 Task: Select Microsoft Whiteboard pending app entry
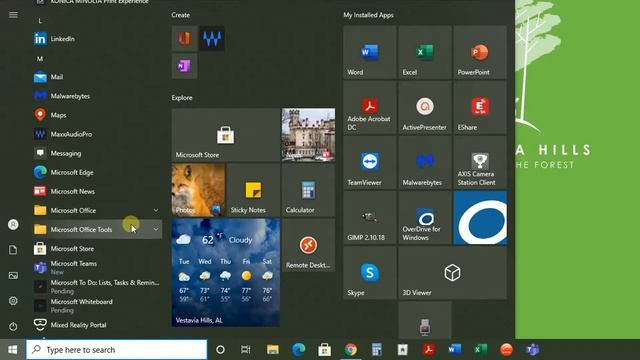(x=97, y=306)
